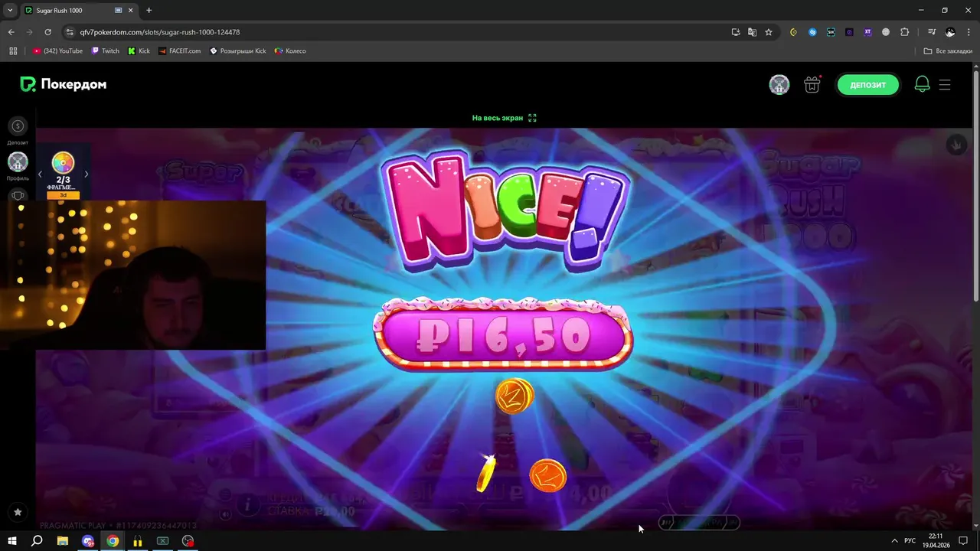Click the browser Forward arrow

click(30, 32)
